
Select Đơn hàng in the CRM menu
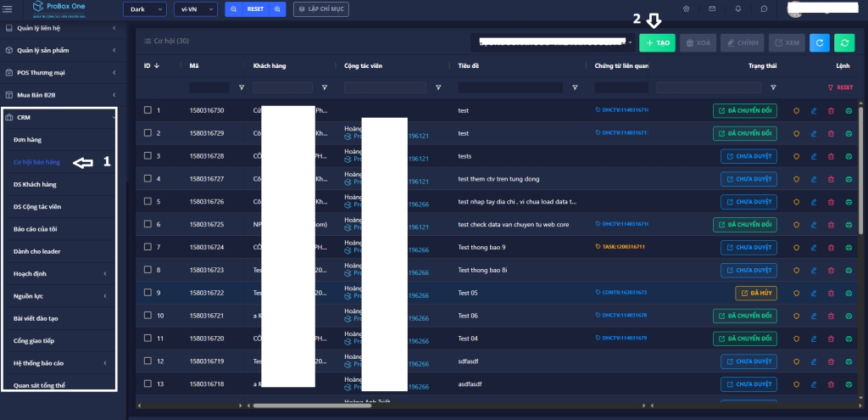pyautogui.click(x=28, y=138)
